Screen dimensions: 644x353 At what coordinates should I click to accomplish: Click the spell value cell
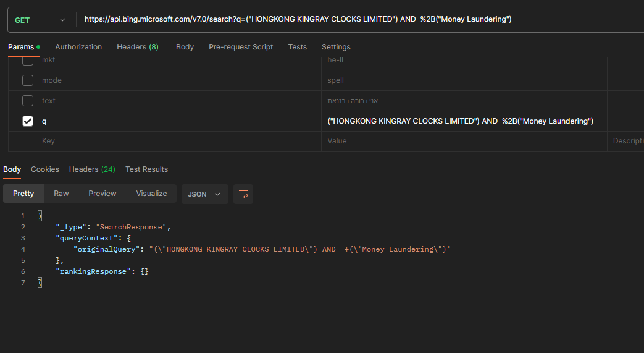(464, 80)
